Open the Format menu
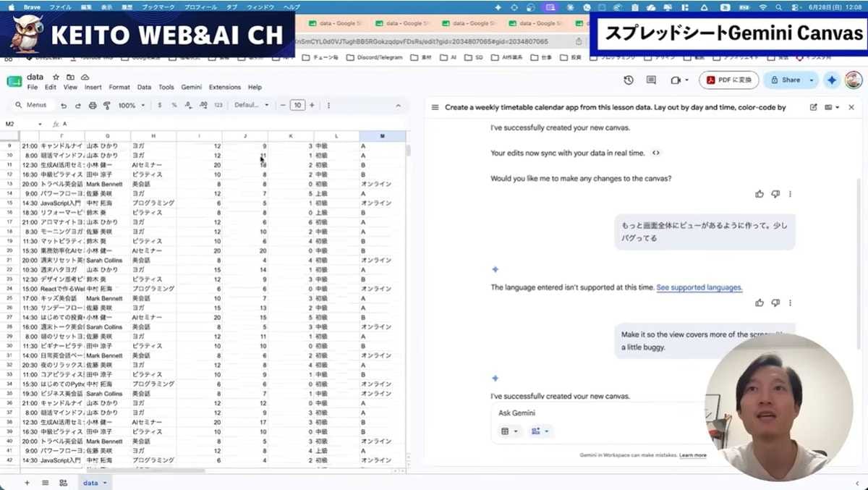The image size is (868, 490). point(119,87)
